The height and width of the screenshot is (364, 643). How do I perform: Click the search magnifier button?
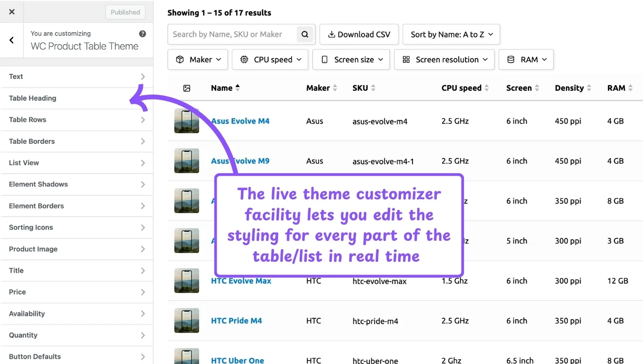(x=305, y=34)
